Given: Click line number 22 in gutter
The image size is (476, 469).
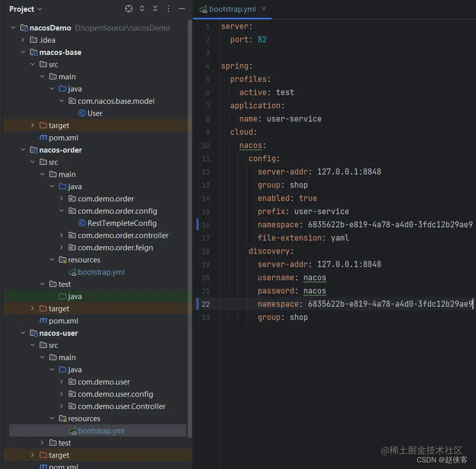Looking at the screenshot, I should 206,304.
